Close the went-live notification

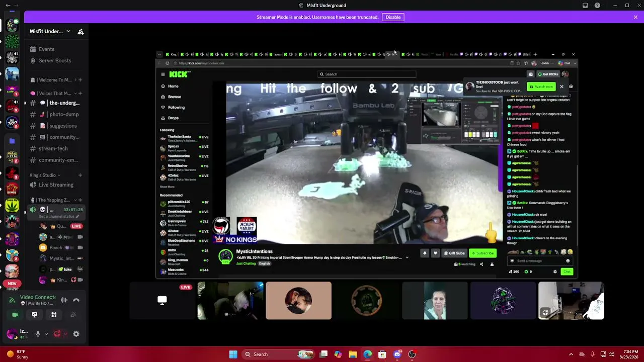pos(561,86)
